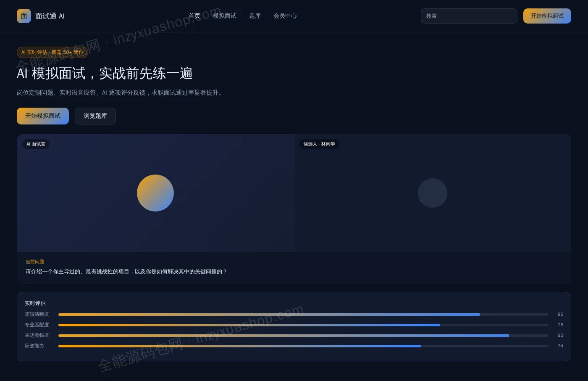Open the 首页 nav item
The height and width of the screenshot is (381, 588).
coord(194,16)
